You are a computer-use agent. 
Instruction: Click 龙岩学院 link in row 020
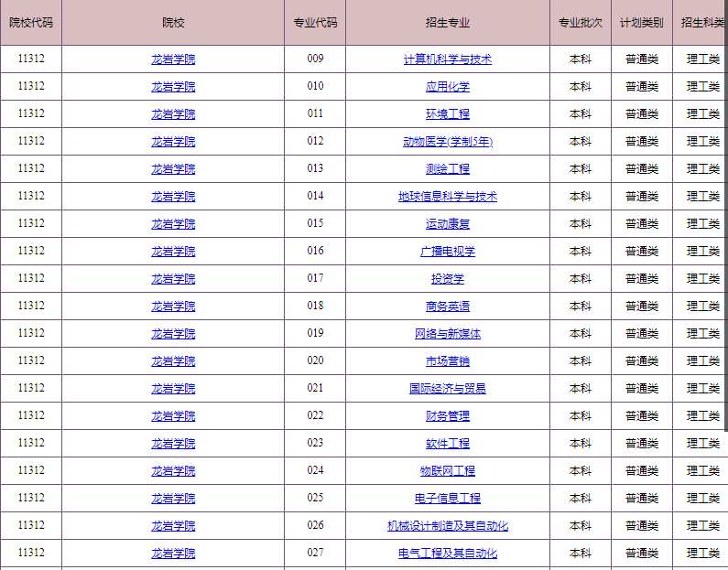click(x=173, y=360)
